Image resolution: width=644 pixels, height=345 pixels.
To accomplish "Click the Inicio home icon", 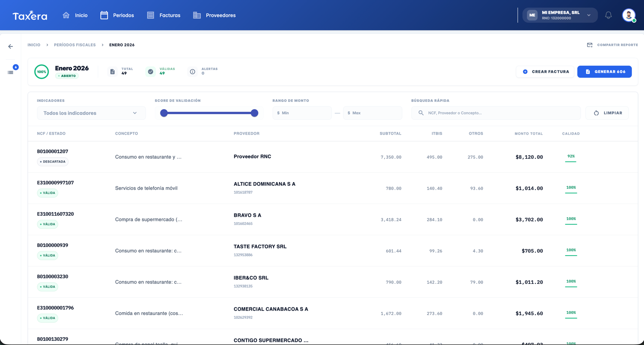I will 66,15.
